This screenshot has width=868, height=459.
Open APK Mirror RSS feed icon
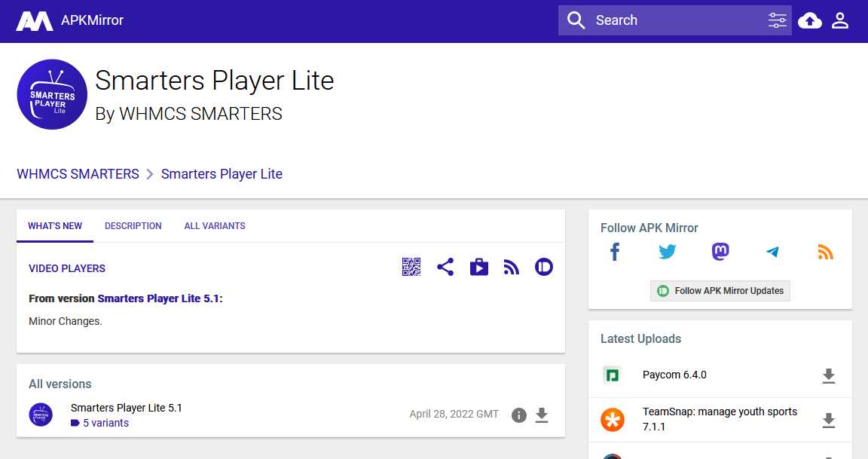[x=825, y=252]
